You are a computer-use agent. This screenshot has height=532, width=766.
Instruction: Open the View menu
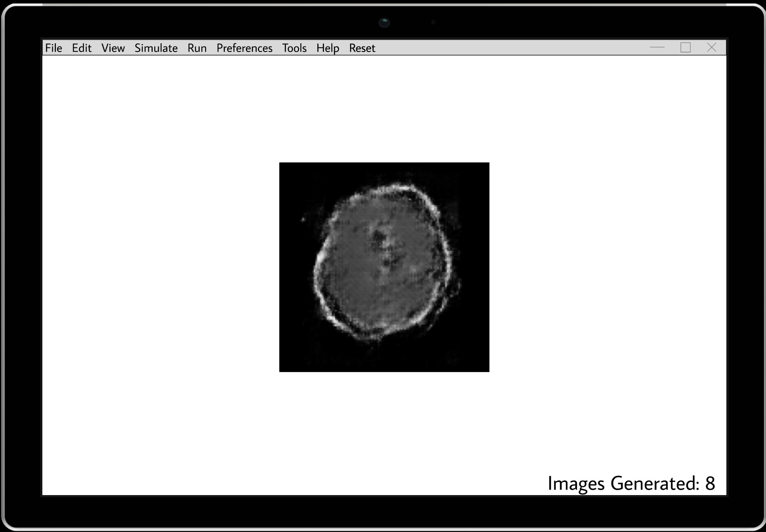click(113, 48)
